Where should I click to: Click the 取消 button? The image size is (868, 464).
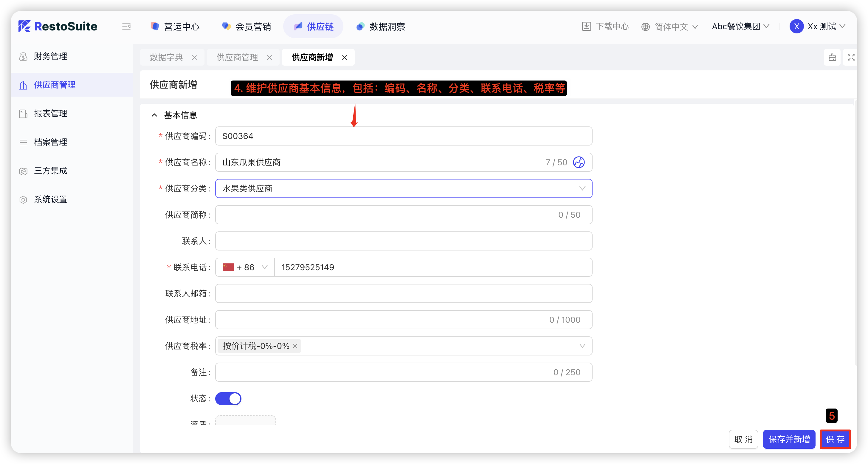743,439
